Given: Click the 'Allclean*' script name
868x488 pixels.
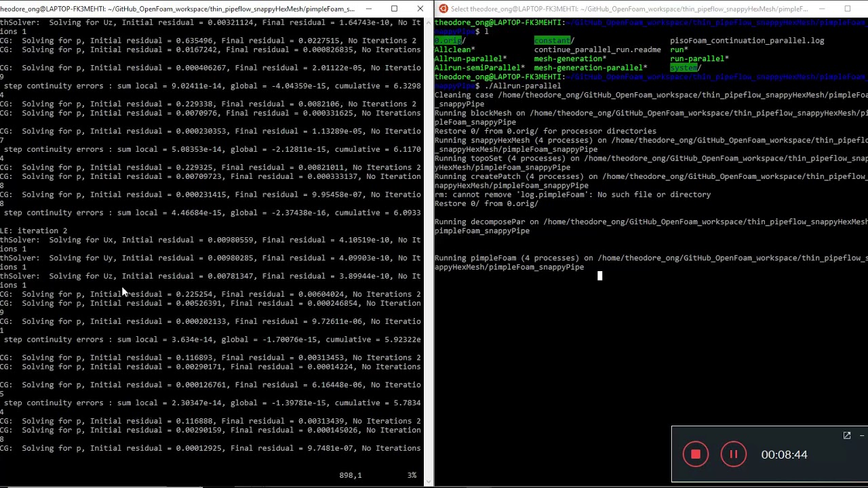Looking at the screenshot, I should (x=455, y=49).
